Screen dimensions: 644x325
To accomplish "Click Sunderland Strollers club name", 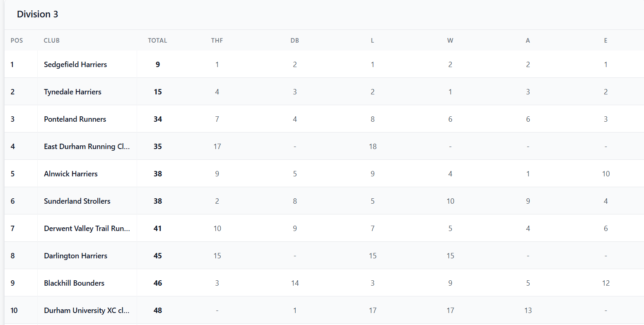I will click(77, 201).
